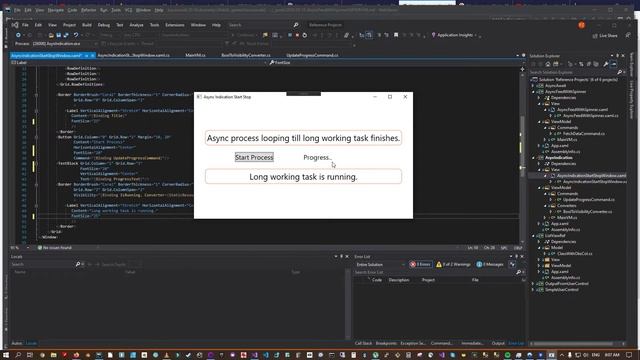Switch to the Autos tab in bottom-left panel
The width and height of the screenshot is (640, 360).
coord(17,343)
